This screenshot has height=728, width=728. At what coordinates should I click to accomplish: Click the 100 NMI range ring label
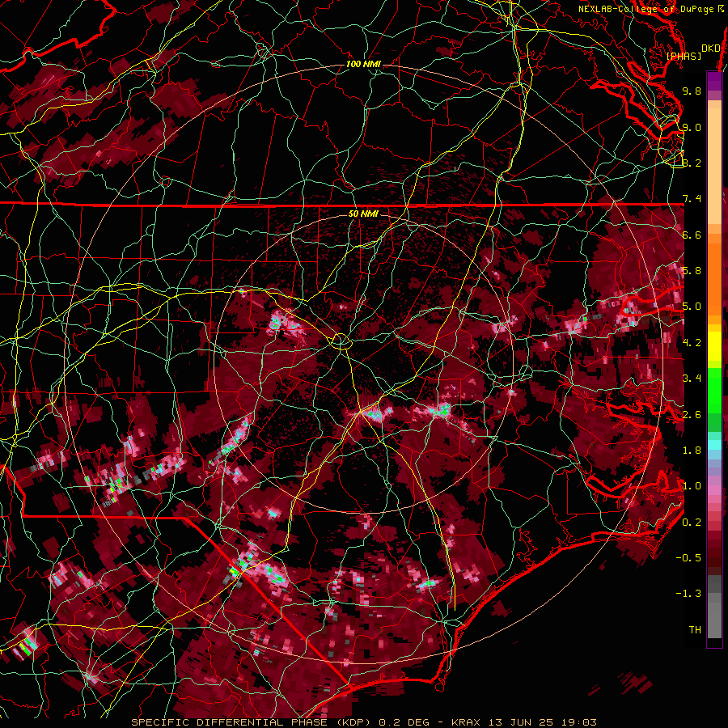363,64
